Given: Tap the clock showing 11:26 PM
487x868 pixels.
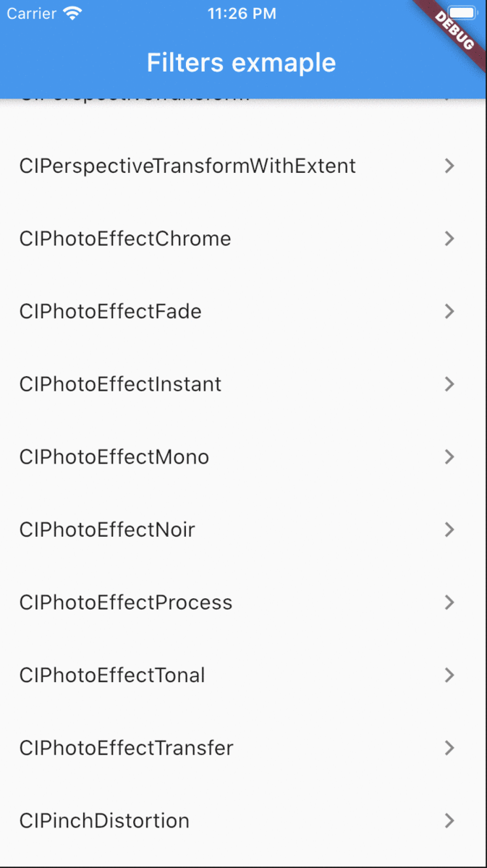Looking at the screenshot, I should pos(242,12).
